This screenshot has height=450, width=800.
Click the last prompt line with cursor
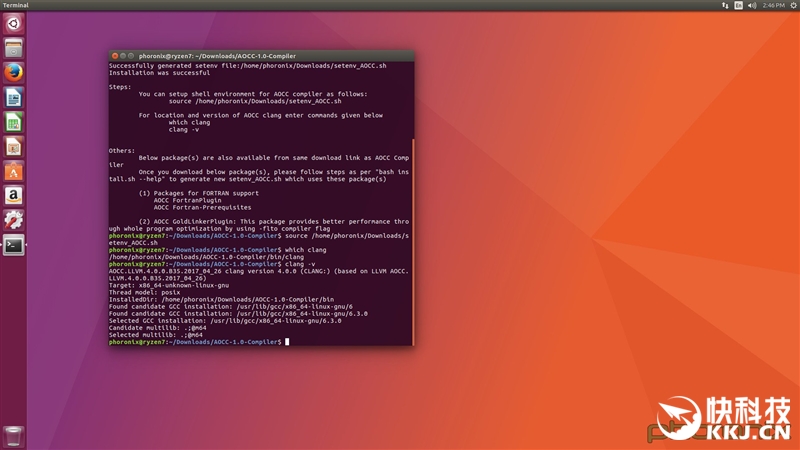199,342
